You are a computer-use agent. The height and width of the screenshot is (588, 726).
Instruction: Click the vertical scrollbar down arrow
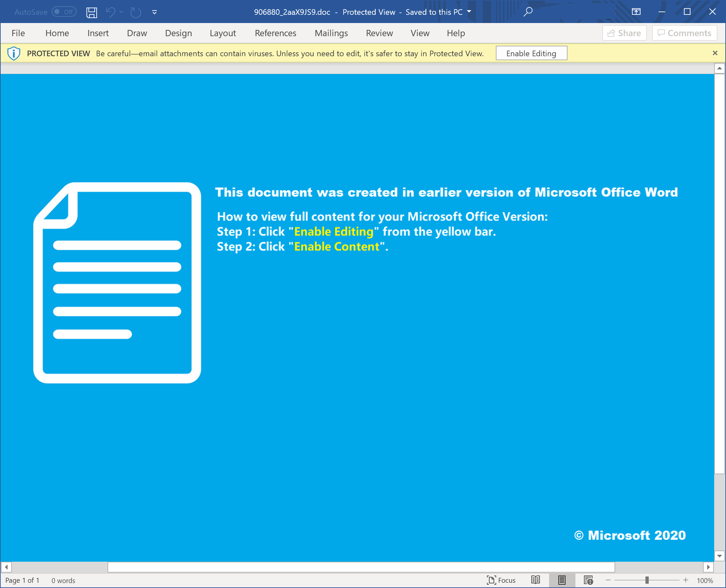coord(719,556)
